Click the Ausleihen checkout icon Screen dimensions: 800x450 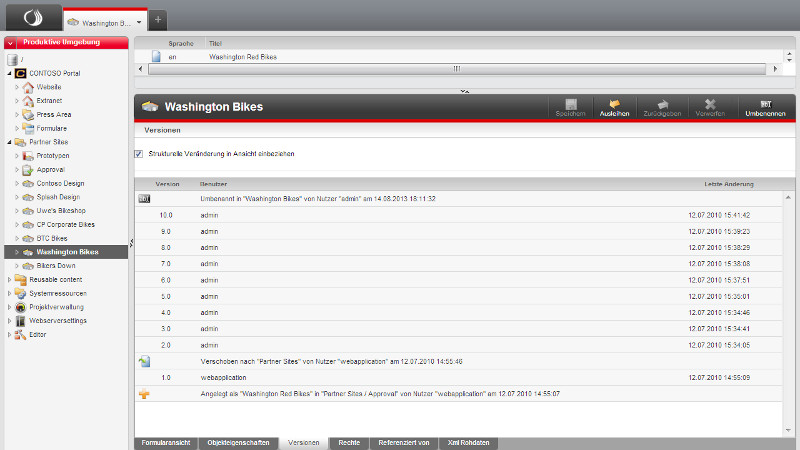pos(614,104)
